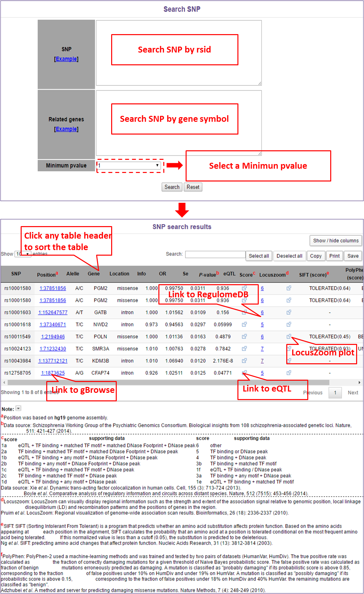Sort table by SNP column header

[x=16, y=274]
